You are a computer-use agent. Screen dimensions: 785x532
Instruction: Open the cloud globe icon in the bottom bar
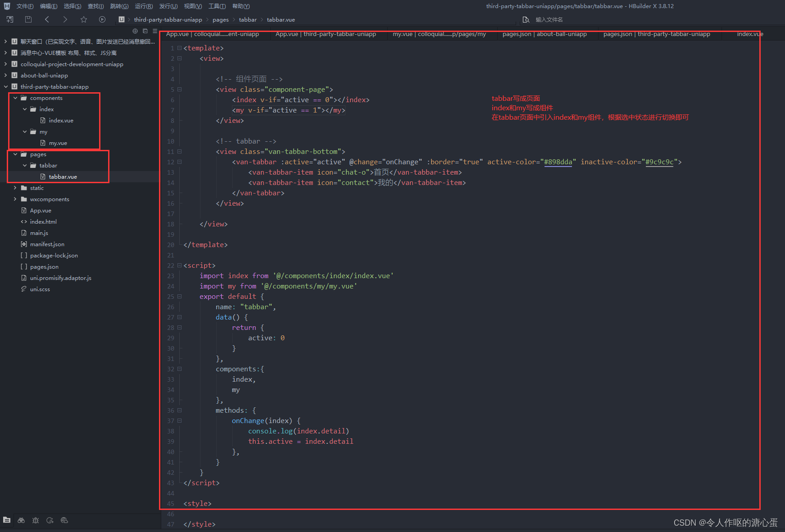pos(64,520)
